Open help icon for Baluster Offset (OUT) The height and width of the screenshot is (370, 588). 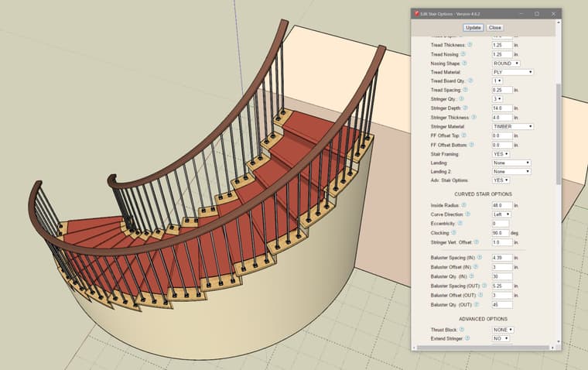pyautogui.click(x=480, y=295)
